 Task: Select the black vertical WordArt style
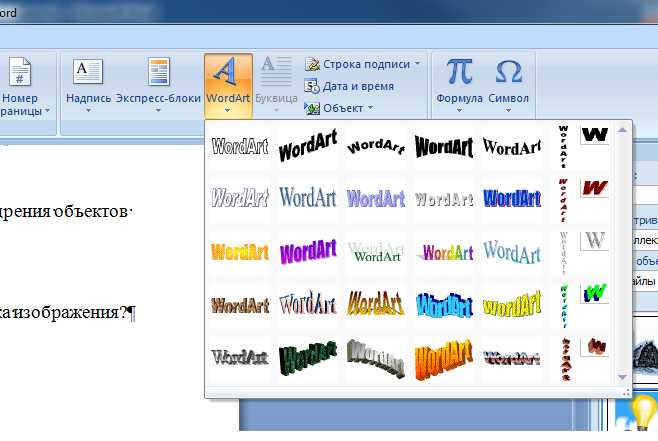(x=564, y=147)
